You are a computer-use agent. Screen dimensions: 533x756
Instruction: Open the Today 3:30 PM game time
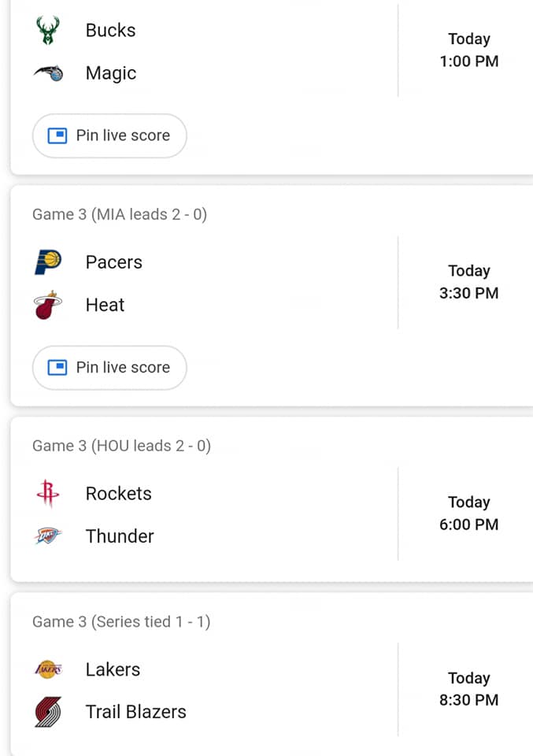pyautogui.click(x=469, y=282)
